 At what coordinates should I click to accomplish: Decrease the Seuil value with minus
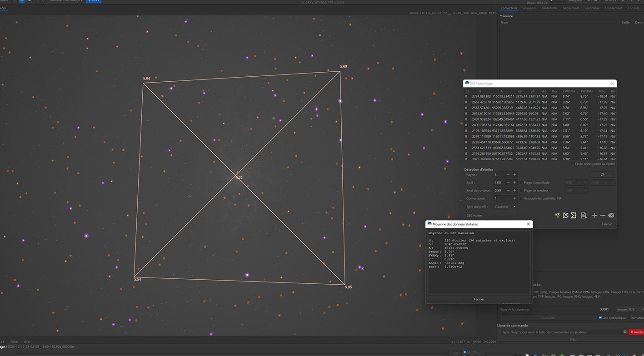(508, 183)
